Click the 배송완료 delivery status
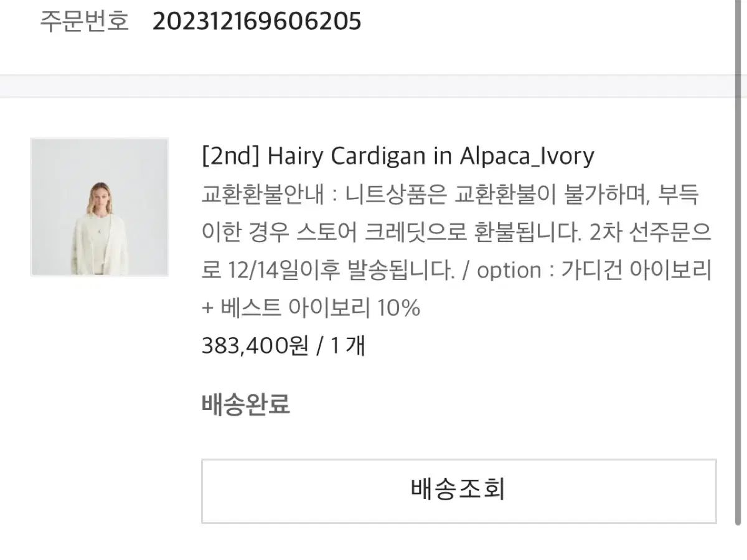Image resolution: width=747 pixels, height=560 pixels. (246, 404)
